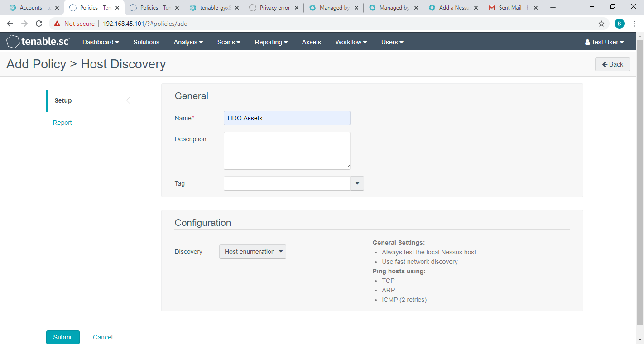Go to Assets in nav bar

[x=312, y=42]
